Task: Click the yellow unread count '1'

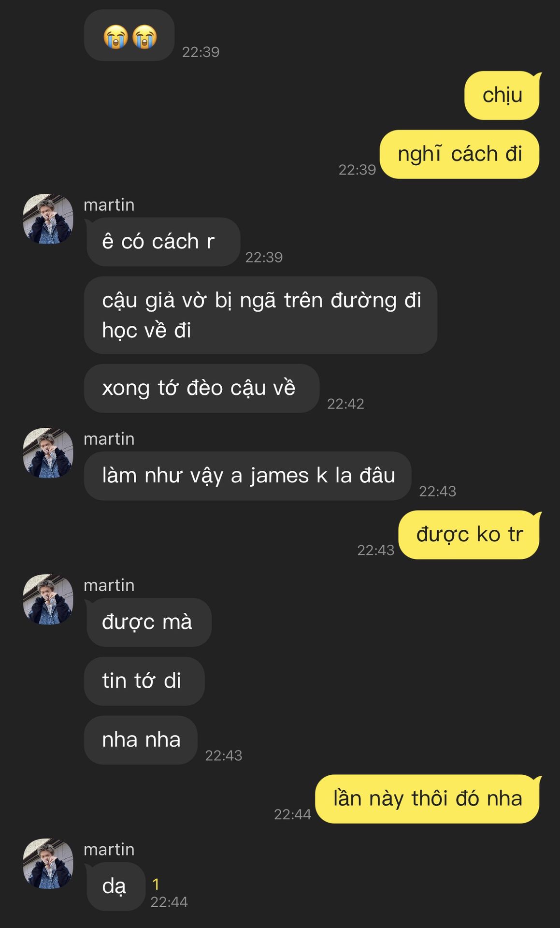Action: pyautogui.click(x=156, y=884)
